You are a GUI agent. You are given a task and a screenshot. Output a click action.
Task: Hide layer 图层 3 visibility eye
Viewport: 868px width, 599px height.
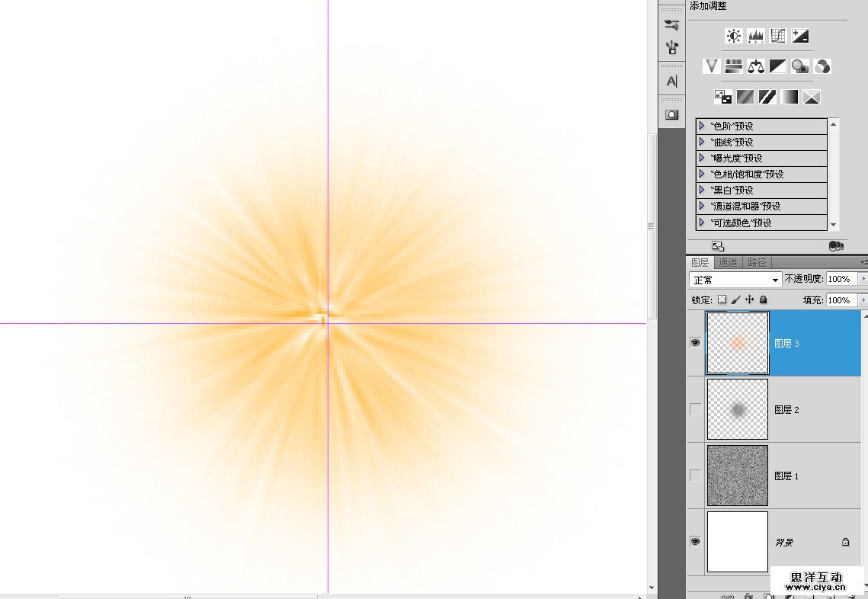(x=695, y=344)
